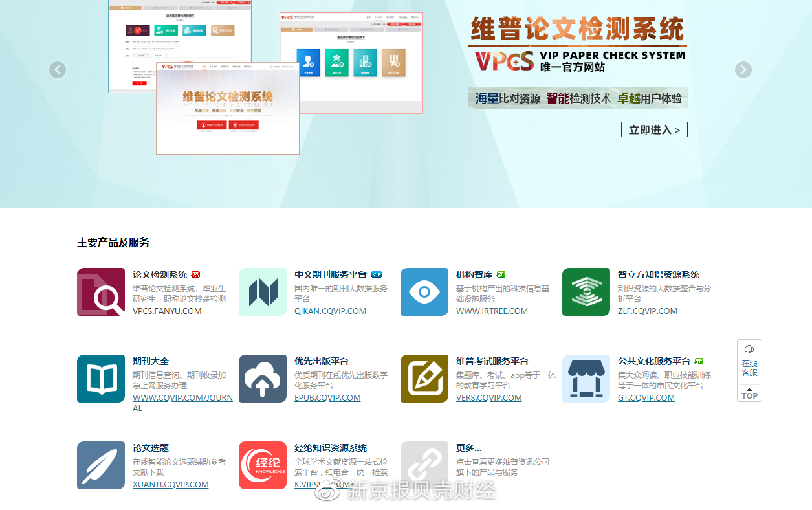Click the 公共文化服务平台 title
The image size is (812, 510).
tap(654, 361)
